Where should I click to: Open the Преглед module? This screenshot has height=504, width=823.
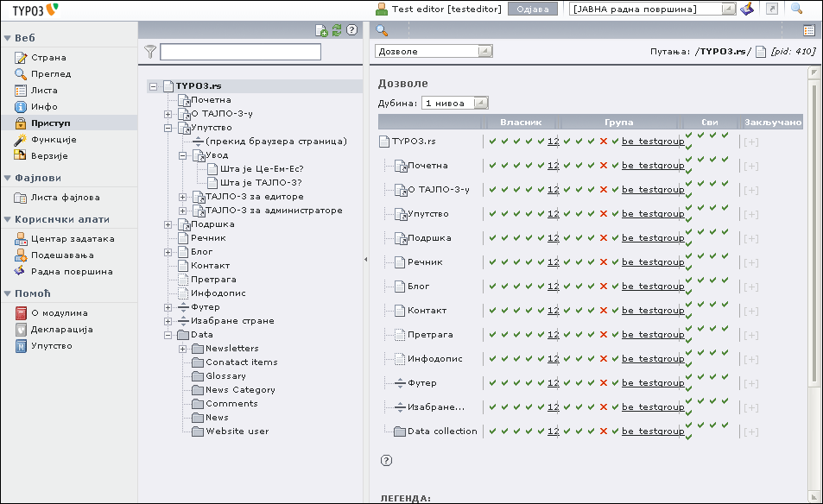click(50, 74)
